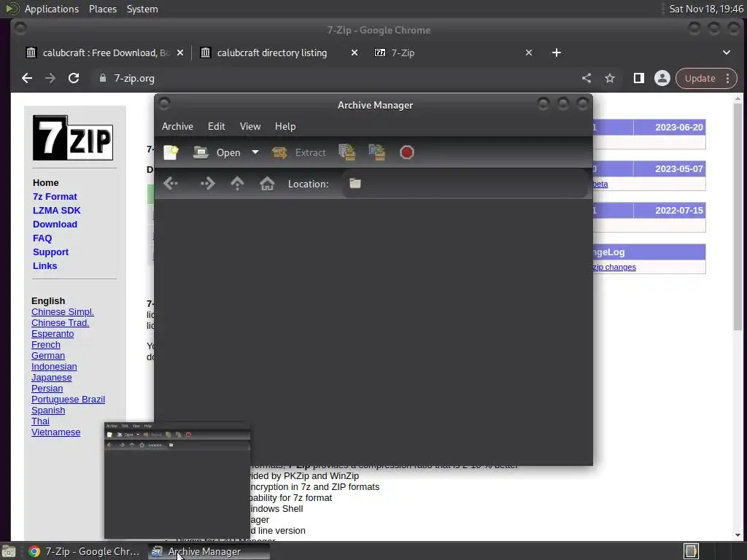Viewport: 747px width, 560px height.
Task: Open the Support link
Action: (50, 252)
